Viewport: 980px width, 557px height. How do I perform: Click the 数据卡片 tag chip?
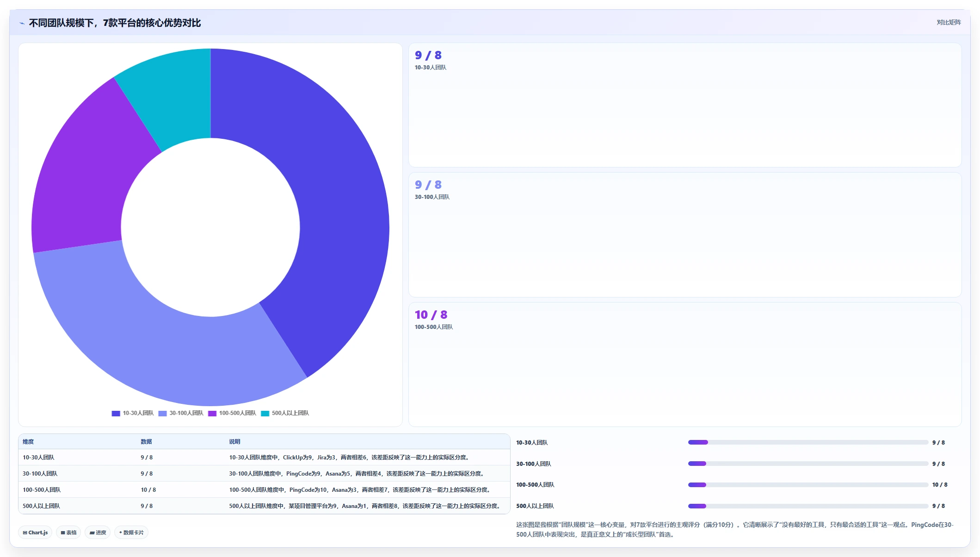pyautogui.click(x=131, y=532)
